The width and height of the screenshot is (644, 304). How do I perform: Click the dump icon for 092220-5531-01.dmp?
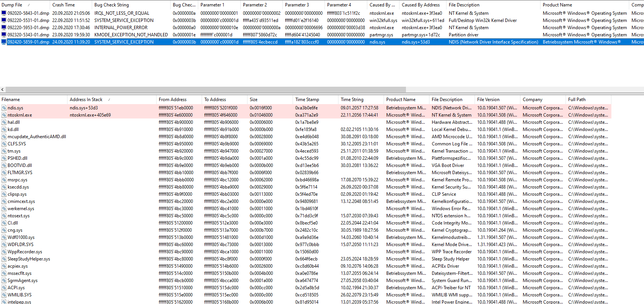click(x=4, y=20)
